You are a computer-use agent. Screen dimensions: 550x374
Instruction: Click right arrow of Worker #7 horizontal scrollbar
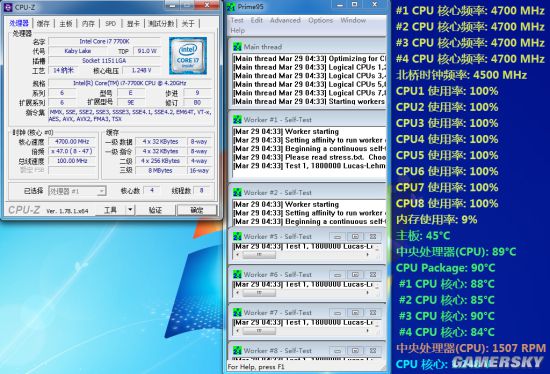coord(368,331)
